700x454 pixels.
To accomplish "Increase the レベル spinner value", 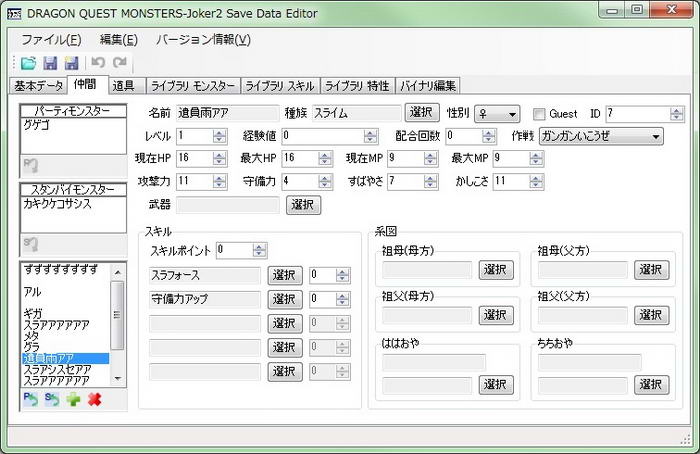I will 219,132.
